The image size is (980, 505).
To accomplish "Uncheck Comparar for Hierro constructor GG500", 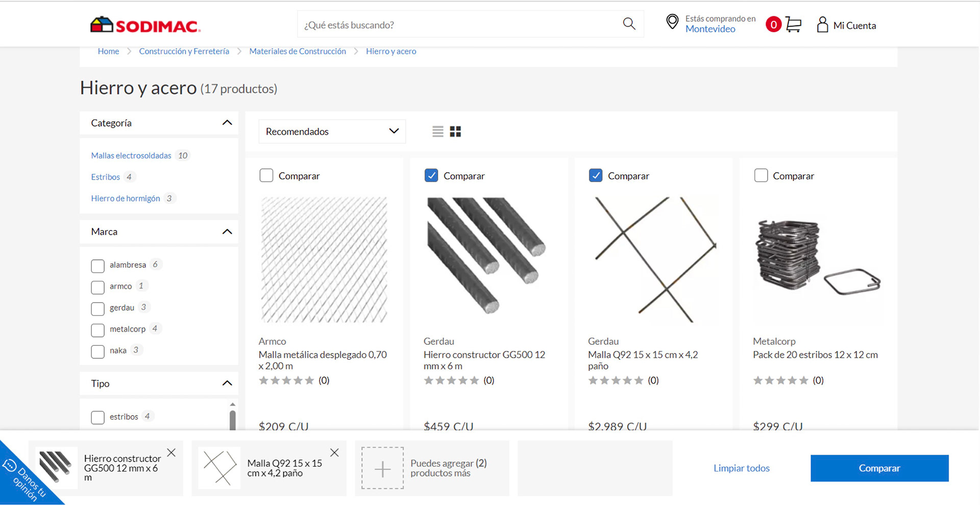I will tap(431, 175).
